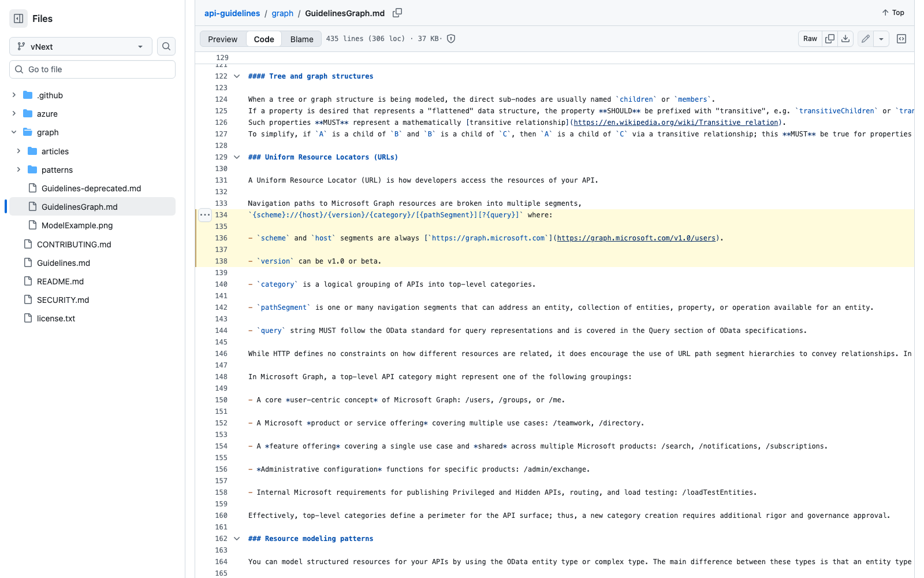Screen dimensions: 924x578
Task: Open the Raw file view
Action: (810, 39)
